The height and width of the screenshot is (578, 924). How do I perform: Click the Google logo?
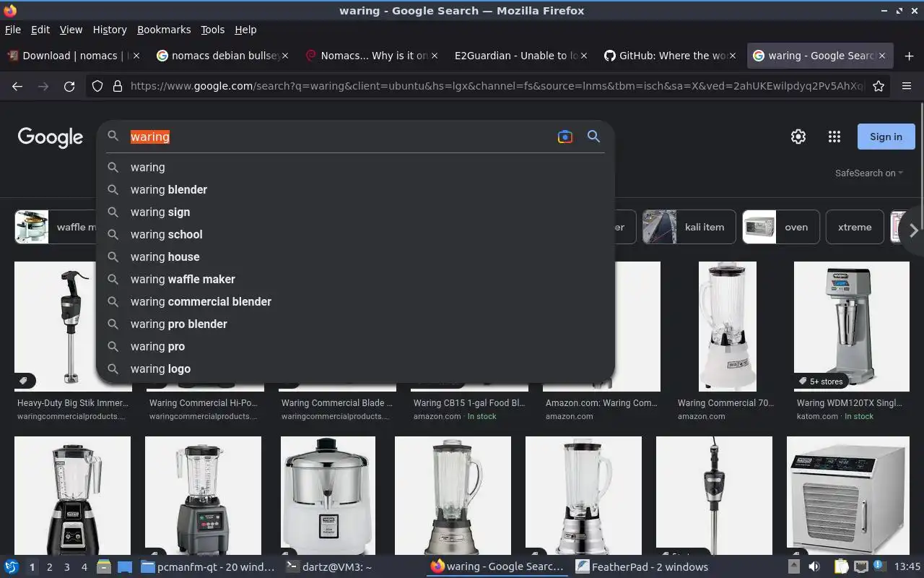[x=51, y=137]
